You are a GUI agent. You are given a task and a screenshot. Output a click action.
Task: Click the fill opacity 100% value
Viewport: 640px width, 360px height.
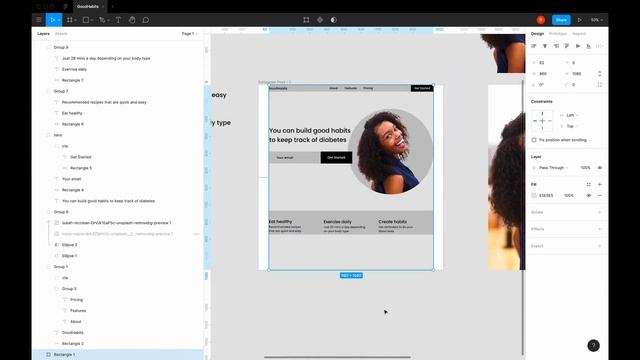click(x=569, y=196)
